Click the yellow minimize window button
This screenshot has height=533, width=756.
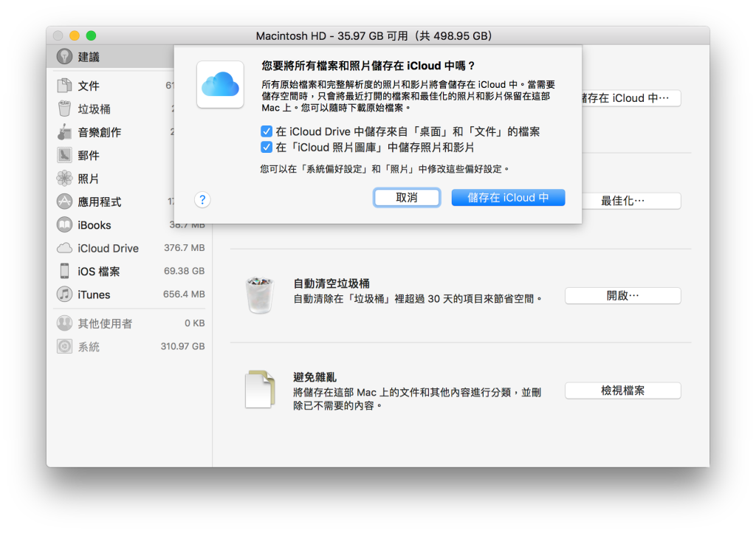click(75, 35)
